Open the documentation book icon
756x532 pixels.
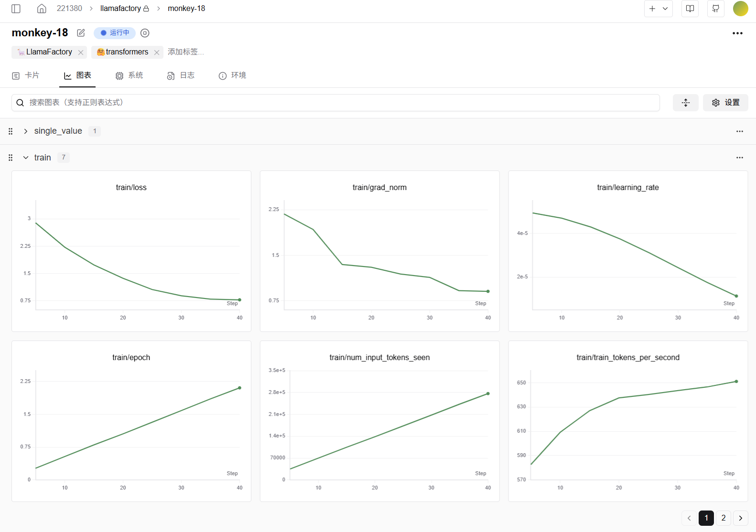tap(690, 9)
